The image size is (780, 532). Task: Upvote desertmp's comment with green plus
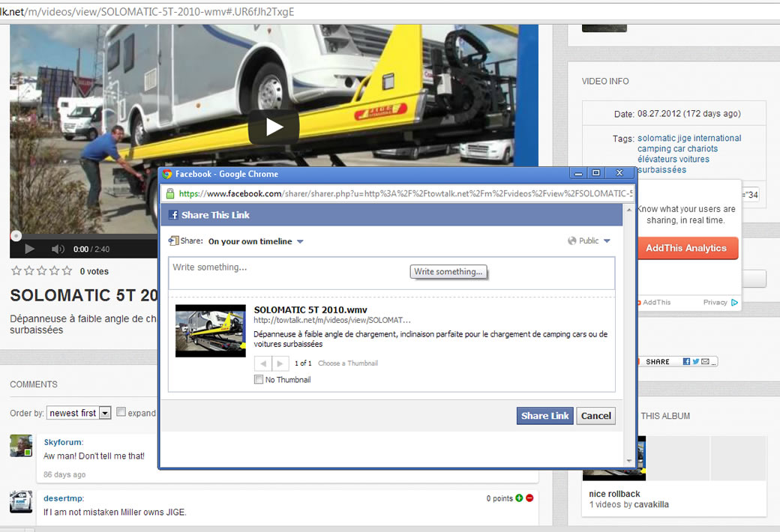coord(518,498)
